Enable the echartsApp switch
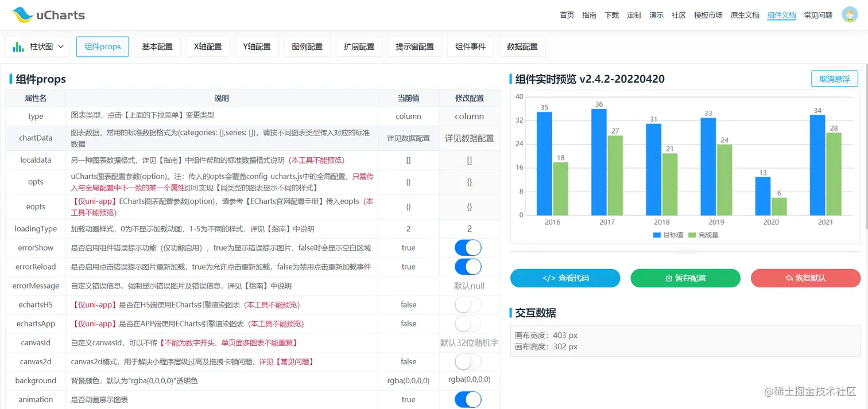This screenshot has width=868, height=409. 468,324
